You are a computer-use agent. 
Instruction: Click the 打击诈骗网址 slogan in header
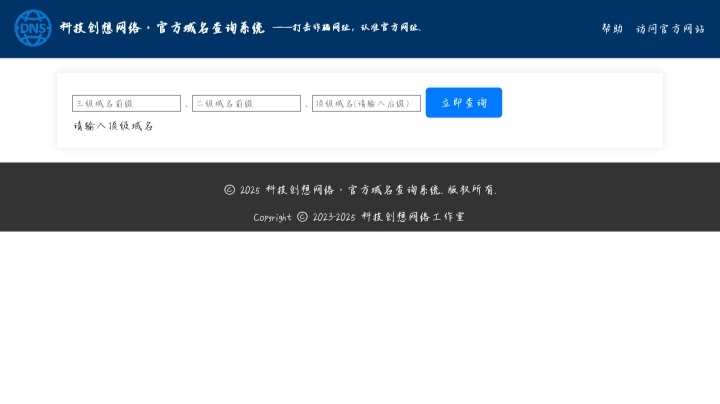click(347, 28)
